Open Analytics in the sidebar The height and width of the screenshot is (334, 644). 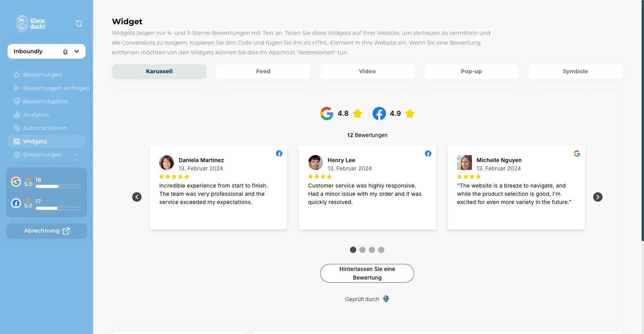click(47, 115)
